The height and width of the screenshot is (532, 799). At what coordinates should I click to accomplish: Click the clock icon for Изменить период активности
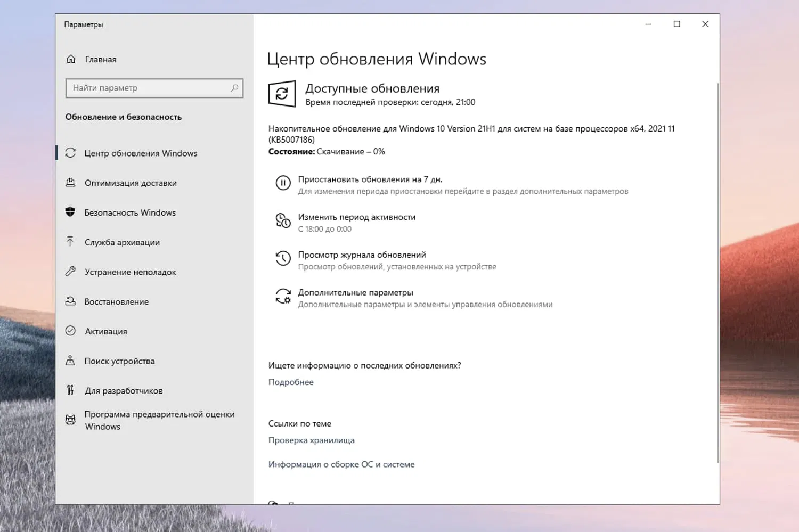pos(283,221)
